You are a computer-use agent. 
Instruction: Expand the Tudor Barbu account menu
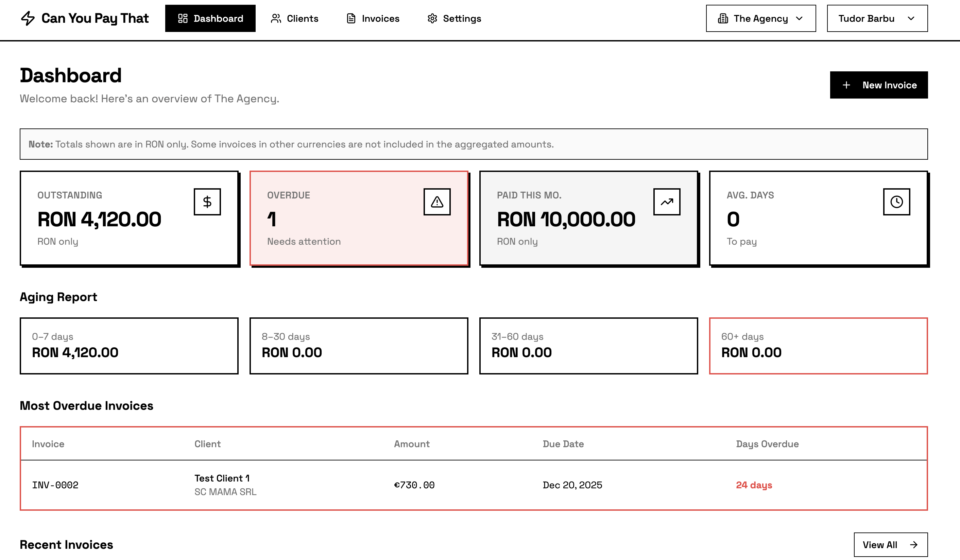point(876,18)
